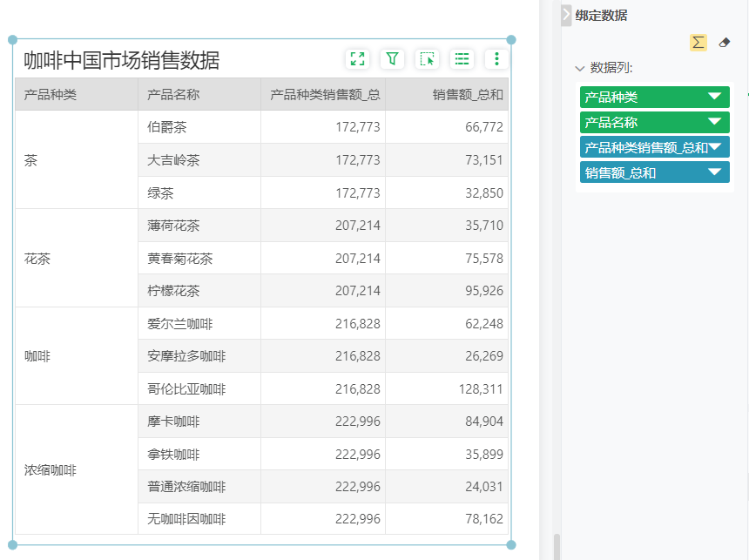Open the filter funnel icon
Image resolution: width=749 pixels, height=560 pixels.
click(x=392, y=59)
